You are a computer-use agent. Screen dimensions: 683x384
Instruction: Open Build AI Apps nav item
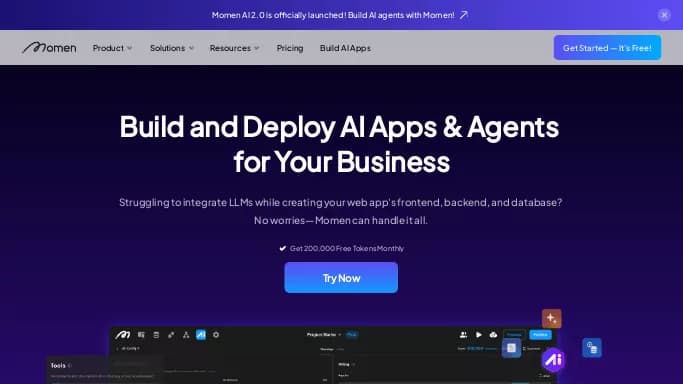pyautogui.click(x=345, y=48)
